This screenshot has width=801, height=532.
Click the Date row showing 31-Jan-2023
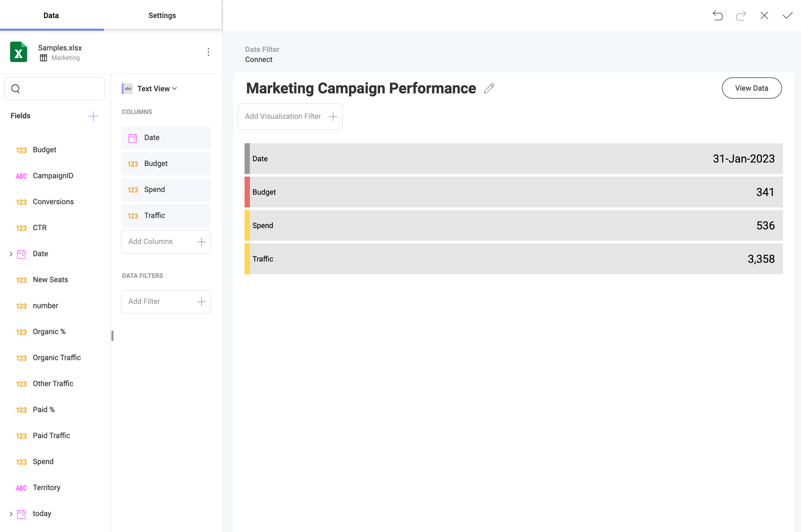click(x=513, y=159)
